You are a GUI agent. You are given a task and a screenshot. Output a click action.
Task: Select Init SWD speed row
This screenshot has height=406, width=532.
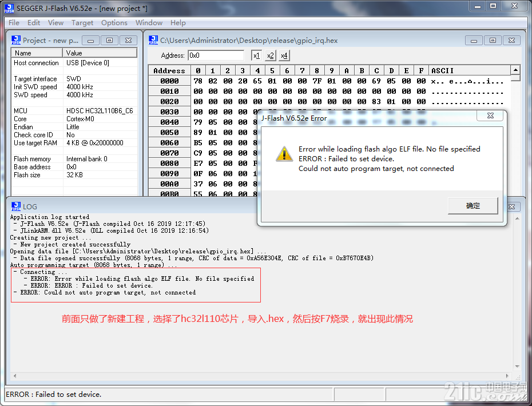coord(74,87)
